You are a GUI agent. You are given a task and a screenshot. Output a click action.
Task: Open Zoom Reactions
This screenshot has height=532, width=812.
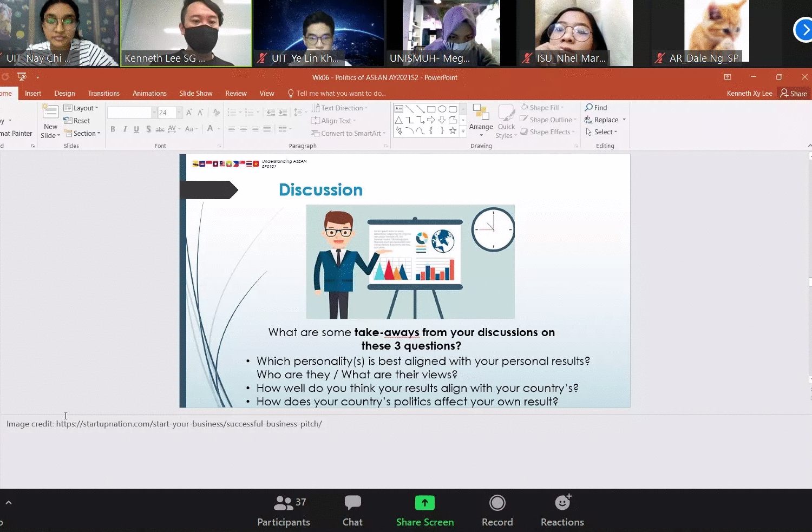(562, 510)
